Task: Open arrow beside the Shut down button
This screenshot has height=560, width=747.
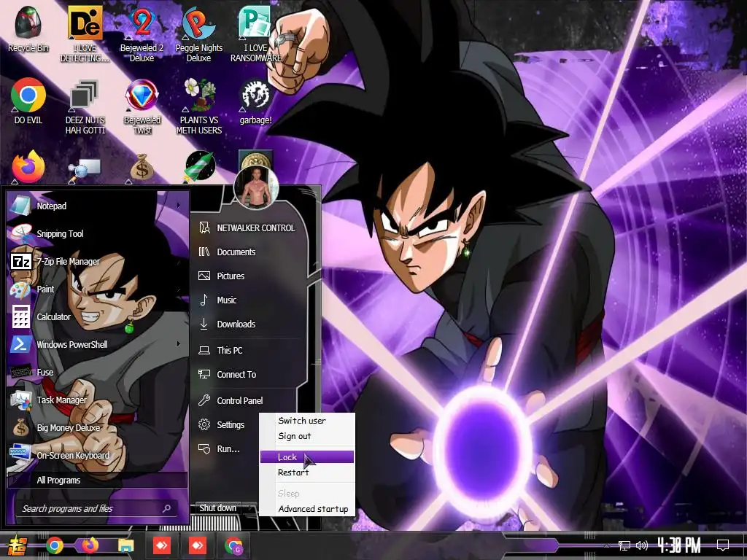Action: tap(251, 508)
